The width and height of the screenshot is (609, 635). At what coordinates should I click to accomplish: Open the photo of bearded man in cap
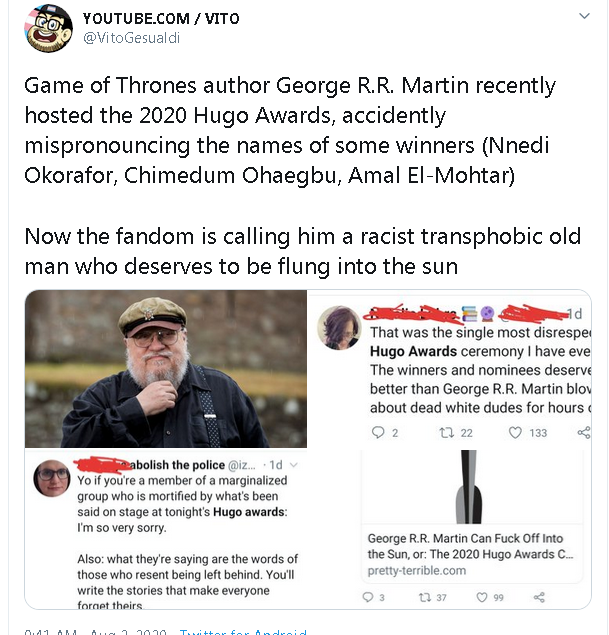click(166, 369)
